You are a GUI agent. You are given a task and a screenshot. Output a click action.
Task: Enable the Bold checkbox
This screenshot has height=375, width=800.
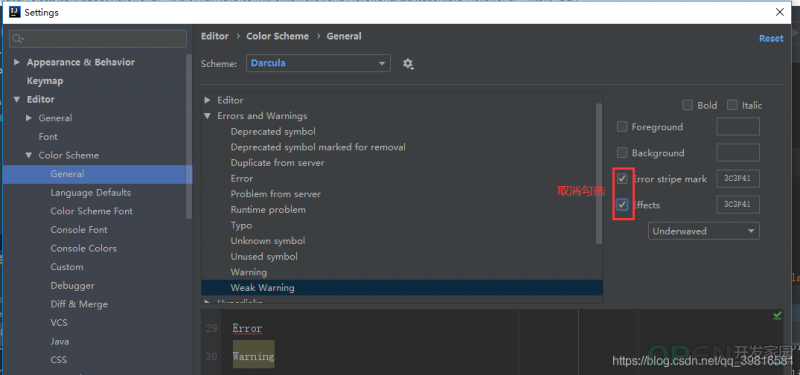(x=687, y=105)
